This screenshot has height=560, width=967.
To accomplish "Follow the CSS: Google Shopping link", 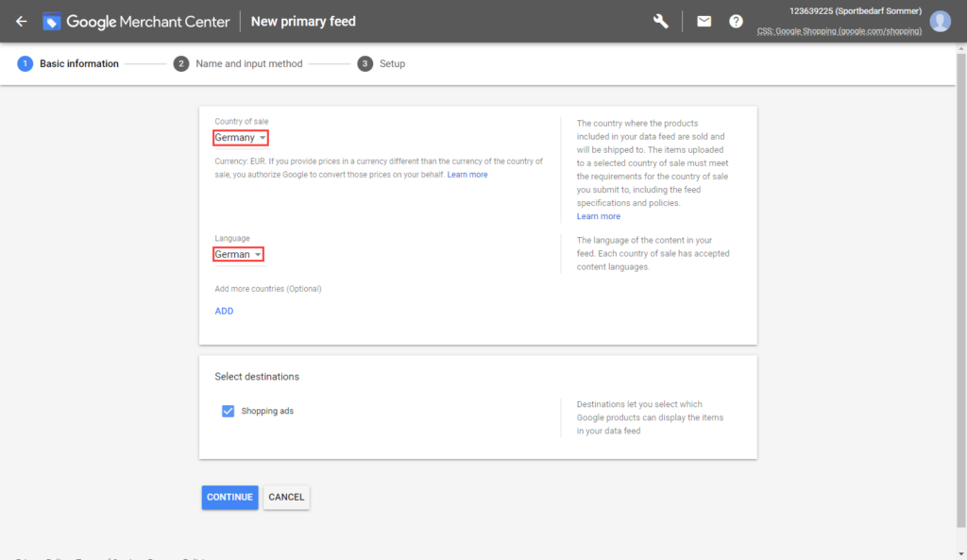I will (840, 31).
